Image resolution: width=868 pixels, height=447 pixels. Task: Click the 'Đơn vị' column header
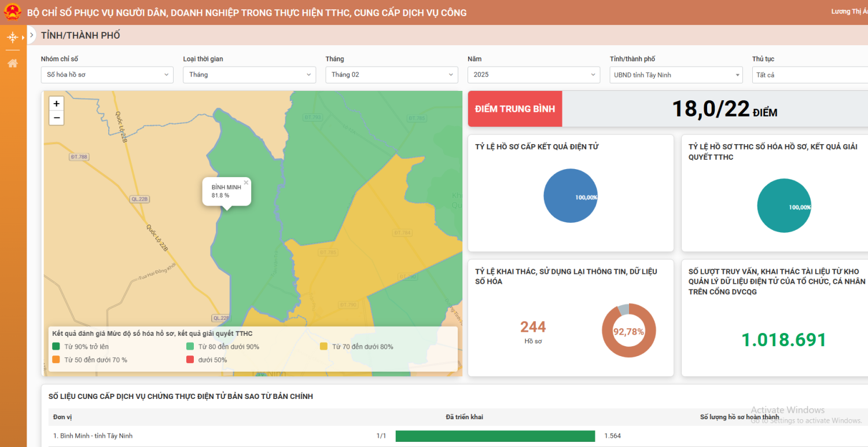pos(62,417)
